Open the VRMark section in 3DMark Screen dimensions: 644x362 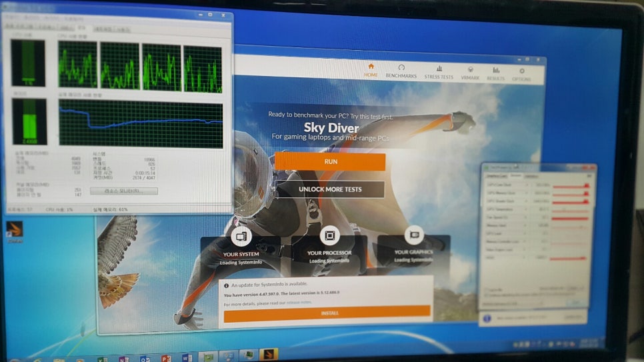470,73
